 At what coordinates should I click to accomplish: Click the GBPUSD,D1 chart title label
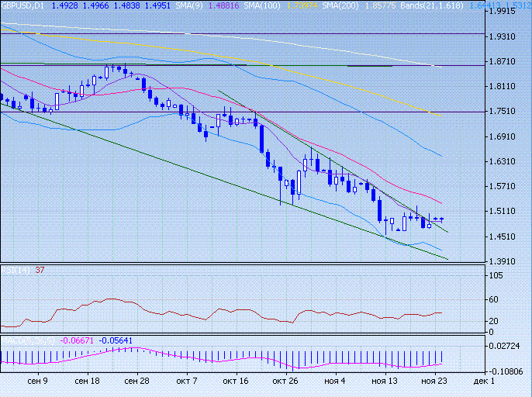pyautogui.click(x=23, y=5)
